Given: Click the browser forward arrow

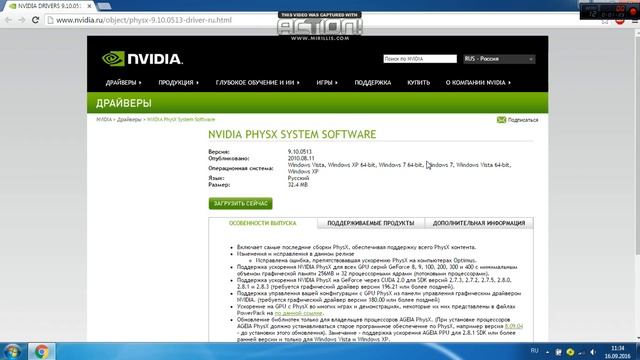Looking at the screenshot, I should [x=22, y=20].
